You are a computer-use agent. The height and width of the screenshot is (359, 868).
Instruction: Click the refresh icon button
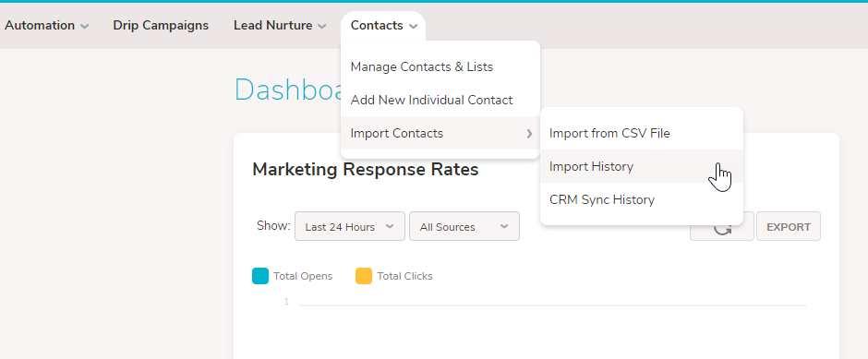(722, 229)
